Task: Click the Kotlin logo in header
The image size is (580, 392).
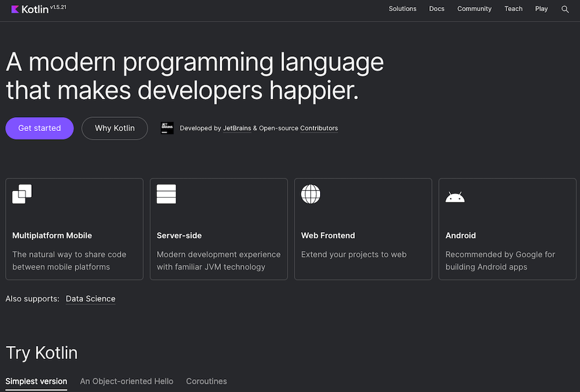Action: tap(30, 9)
